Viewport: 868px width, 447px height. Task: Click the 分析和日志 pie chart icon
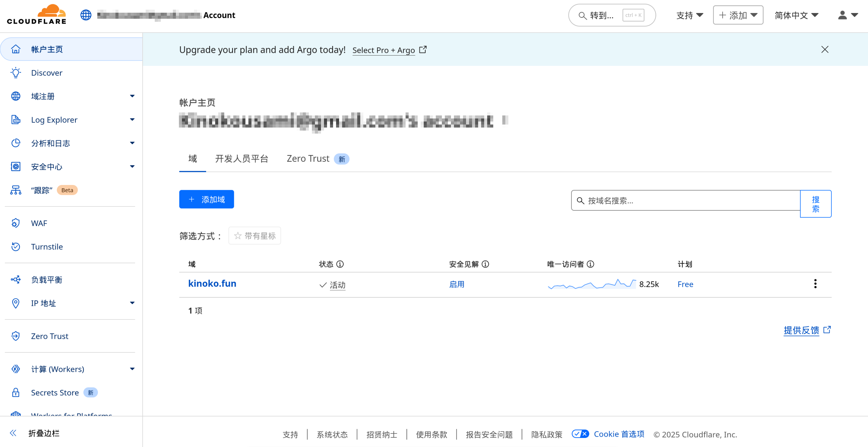(15, 143)
